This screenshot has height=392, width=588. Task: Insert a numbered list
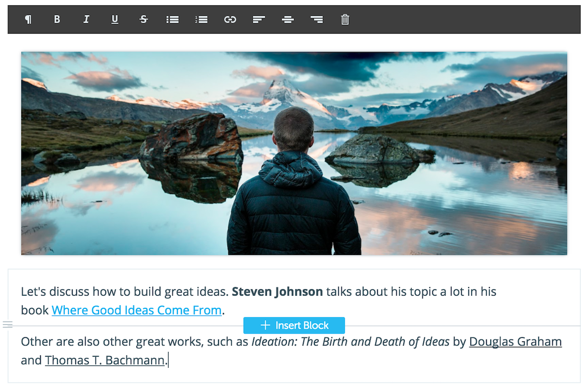click(x=201, y=19)
